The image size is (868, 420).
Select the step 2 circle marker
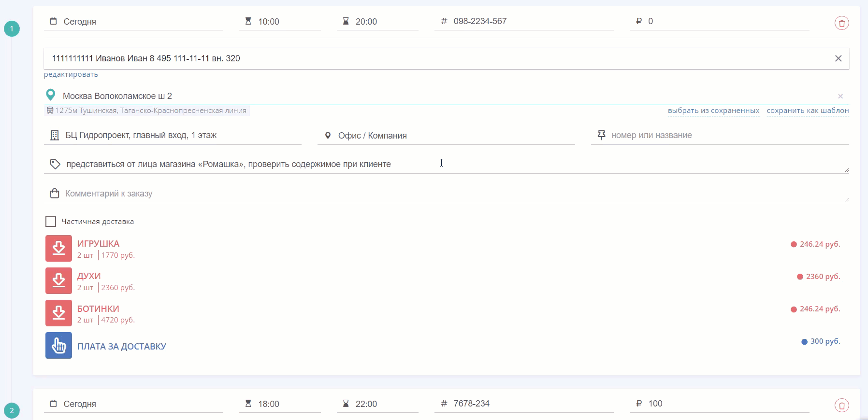click(x=12, y=411)
